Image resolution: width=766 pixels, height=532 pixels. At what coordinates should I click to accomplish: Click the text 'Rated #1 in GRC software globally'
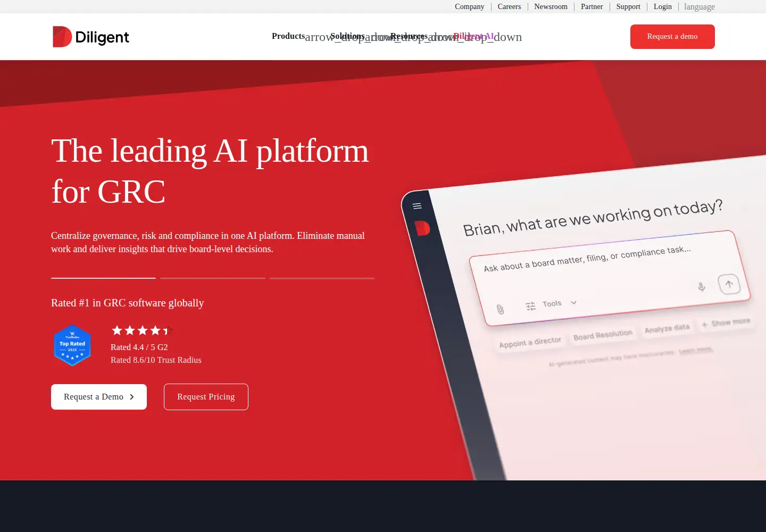[x=128, y=303]
